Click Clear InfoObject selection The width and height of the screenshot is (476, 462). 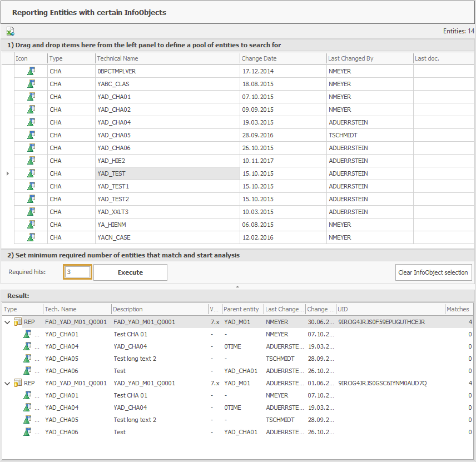click(433, 272)
